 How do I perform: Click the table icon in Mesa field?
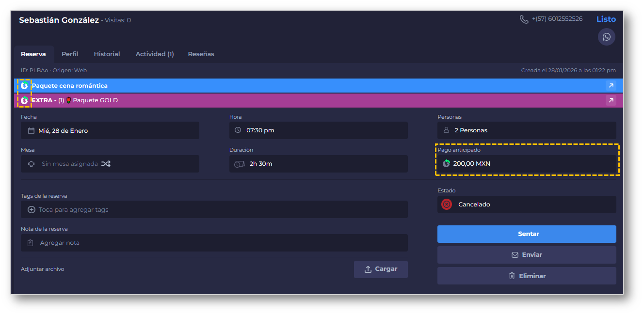[32, 164]
